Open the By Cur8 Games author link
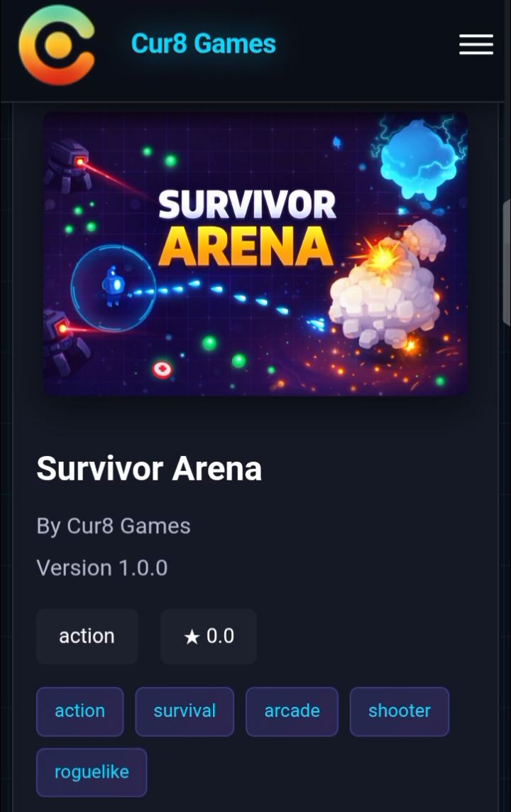The image size is (511, 812). (114, 526)
